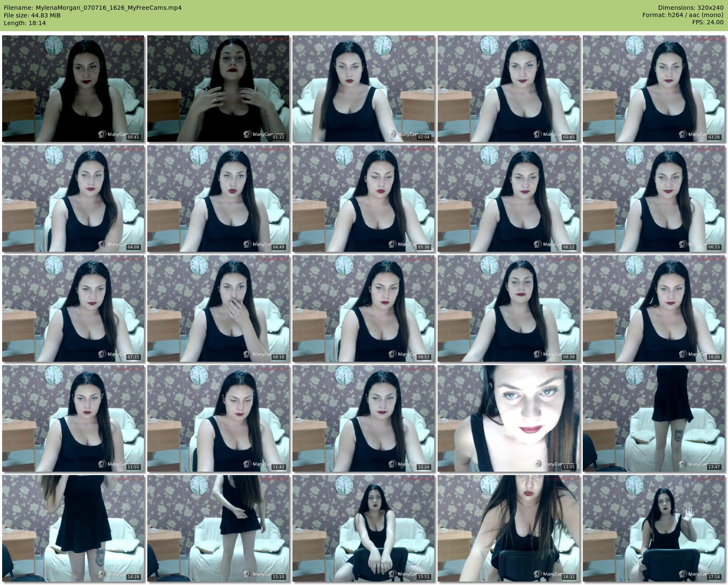Screen dimensions: 728x585
Task: Click the 'Format: h264 / aac (mono)' text
Action: 683,15
